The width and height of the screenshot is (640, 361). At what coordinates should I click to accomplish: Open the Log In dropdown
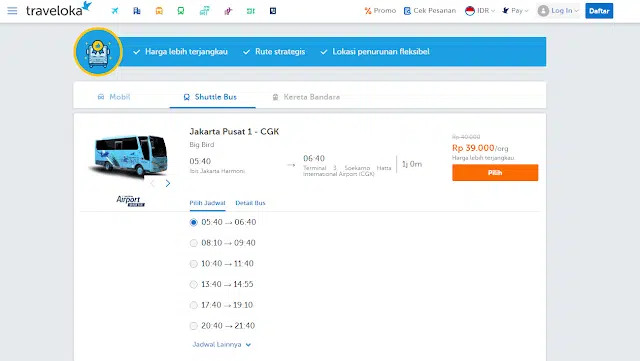pyautogui.click(x=558, y=11)
